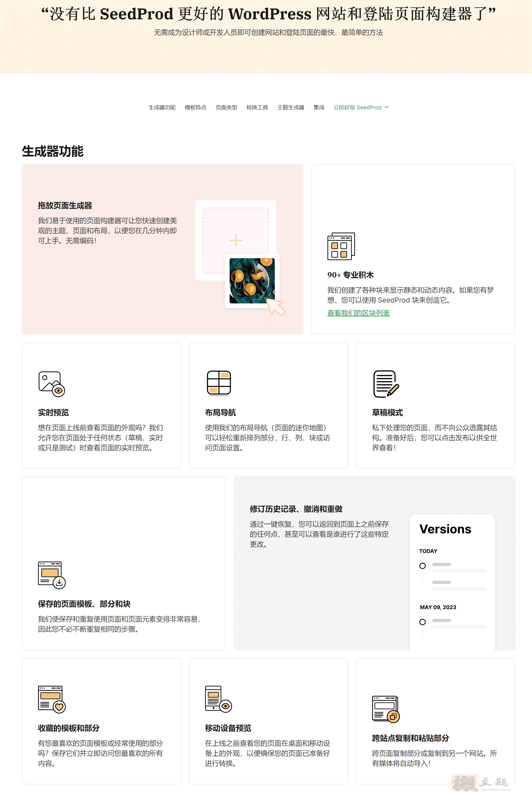Click the 跨站点复制和粘贴部分 heading

click(410, 738)
